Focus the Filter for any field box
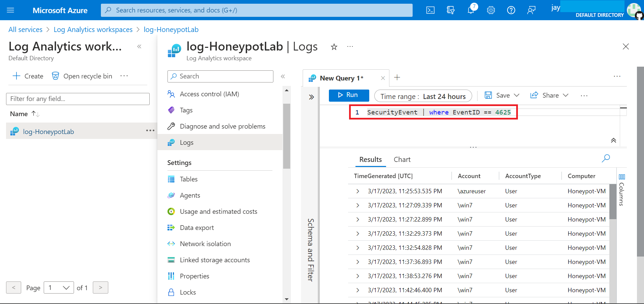 [78, 99]
